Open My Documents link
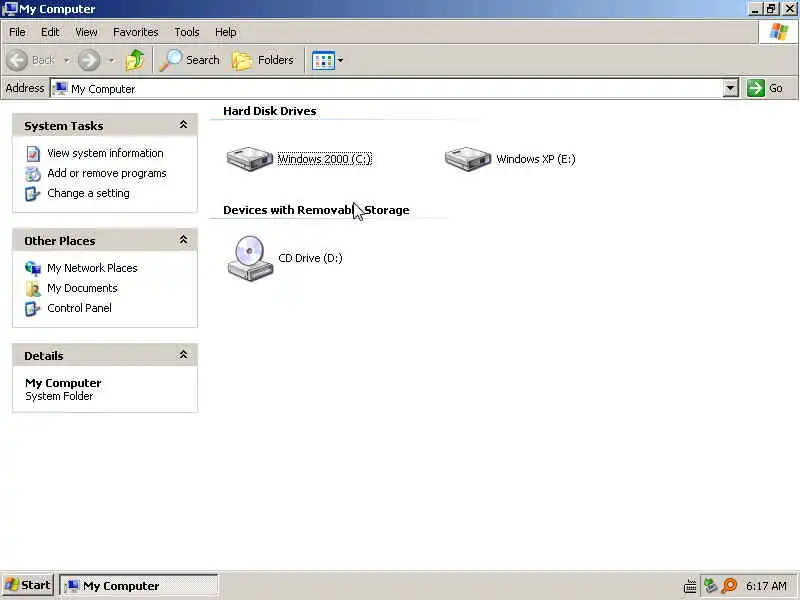 point(82,288)
